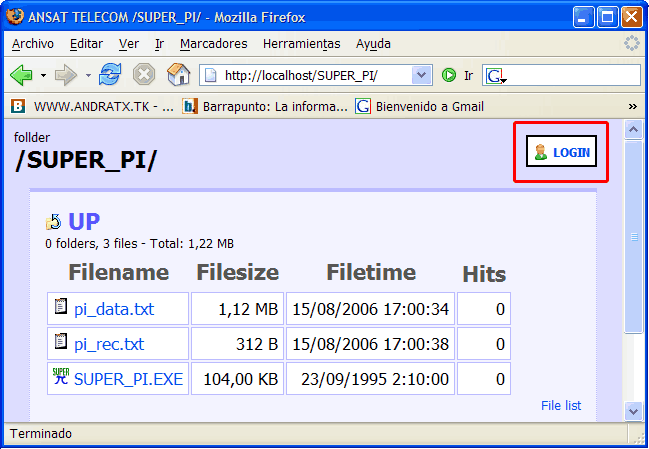The height and width of the screenshot is (449, 649).
Task: Click the SUPER_PI.EXE file icon
Action: tap(61, 378)
